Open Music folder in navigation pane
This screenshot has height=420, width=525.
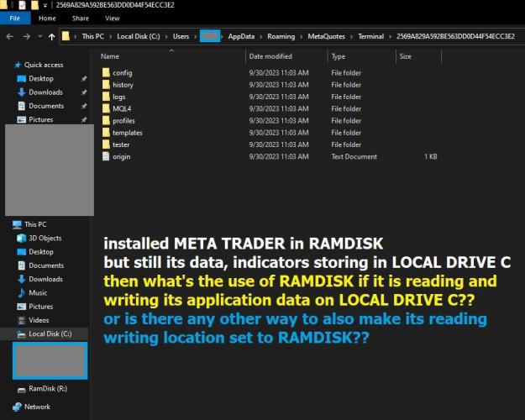[x=38, y=293]
